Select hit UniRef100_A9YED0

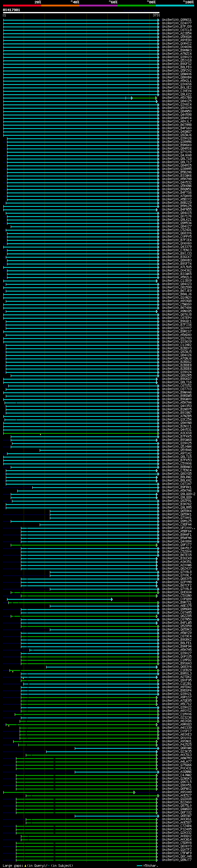[x=176, y=40]
